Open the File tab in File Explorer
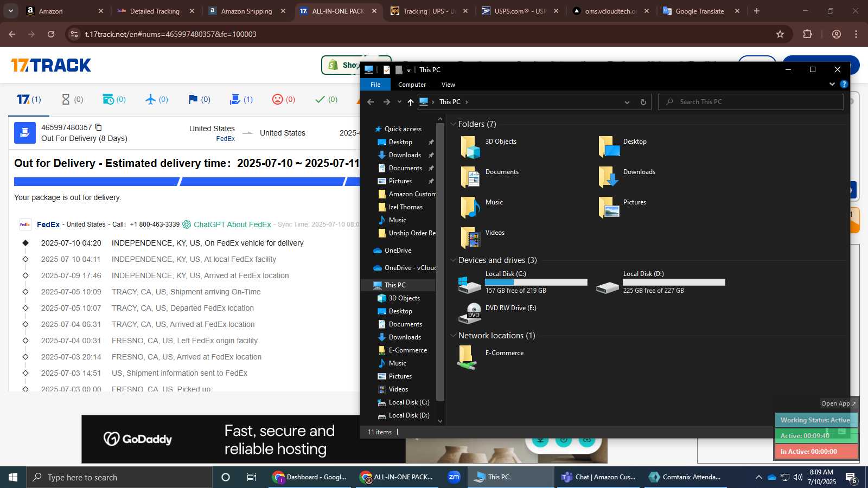The width and height of the screenshot is (868, 488). [375, 85]
